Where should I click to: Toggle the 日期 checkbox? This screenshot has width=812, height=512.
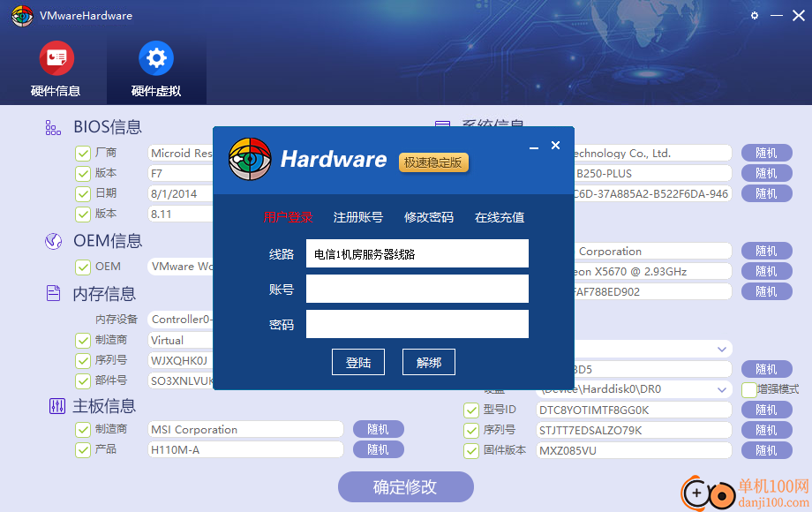pos(83,193)
